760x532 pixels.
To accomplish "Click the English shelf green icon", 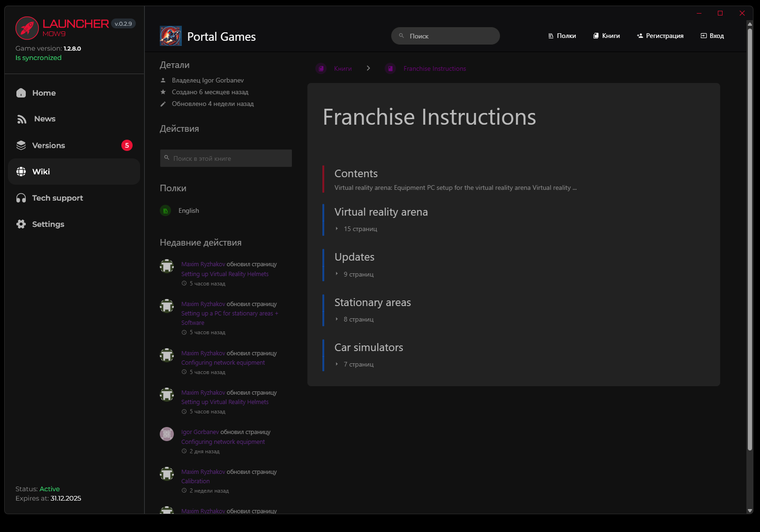I will click(165, 210).
